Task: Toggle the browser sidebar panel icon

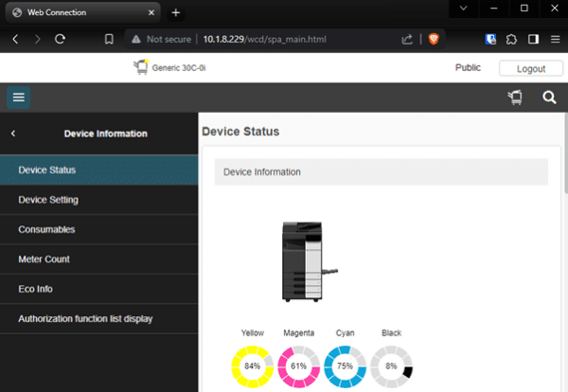Action: click(x=533, y=40)
